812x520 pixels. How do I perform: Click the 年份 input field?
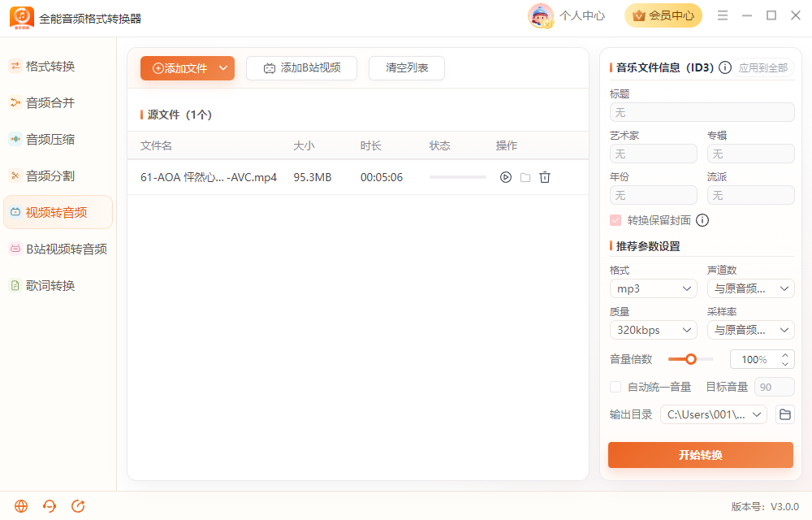(654, 195)
